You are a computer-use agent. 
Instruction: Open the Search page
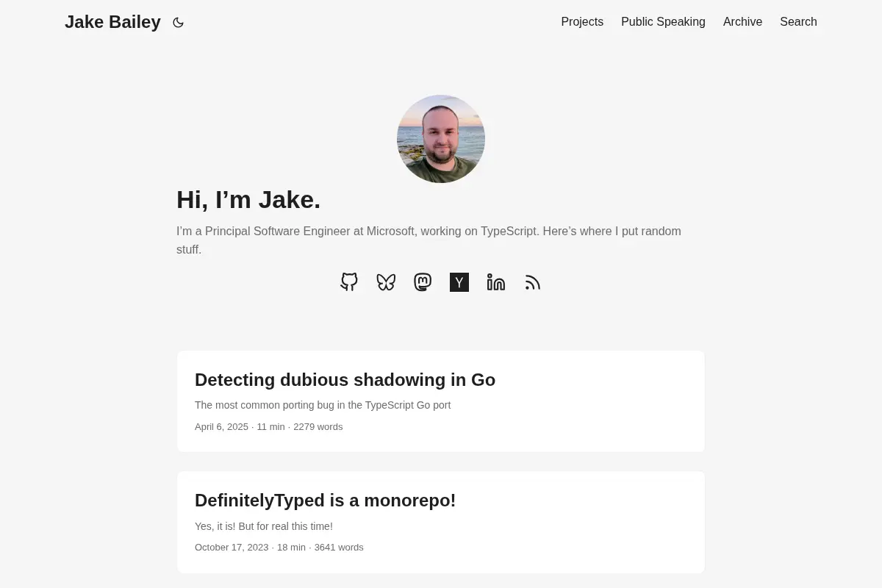pyautogui.click(x=798, y=22)
